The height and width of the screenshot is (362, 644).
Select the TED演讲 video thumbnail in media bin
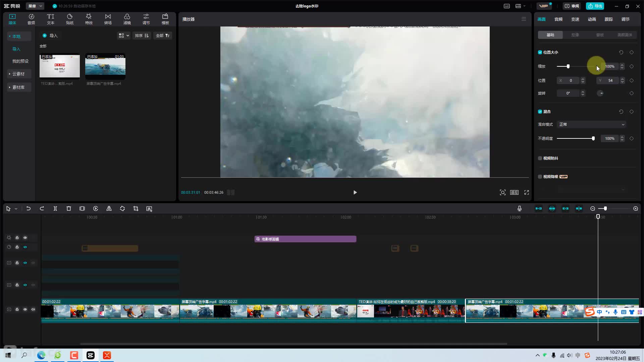(x=60, y=66)
